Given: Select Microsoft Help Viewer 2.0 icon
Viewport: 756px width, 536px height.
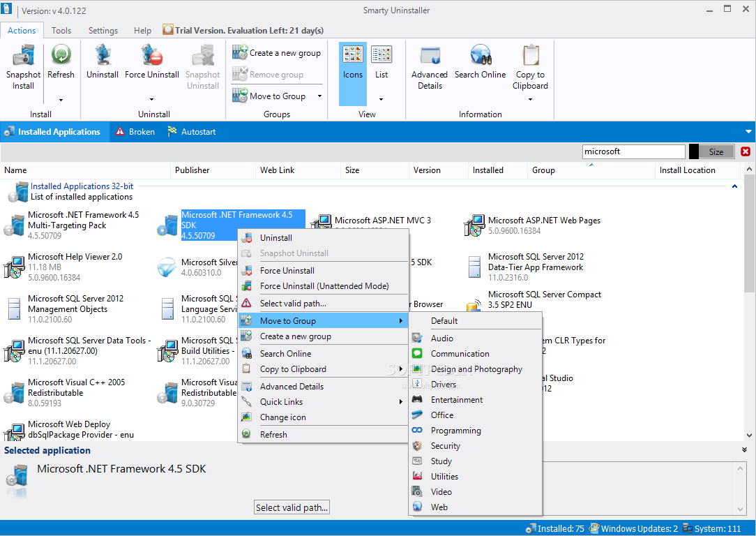Looking at the screenshot, I should (x=14, y=267).
